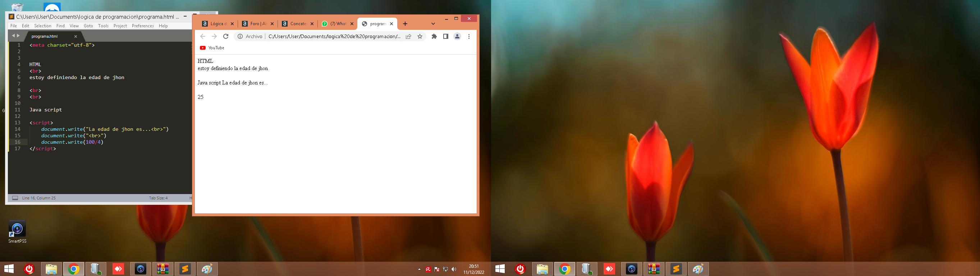The width and height of the screenshot is (980, 276).
Task: Click "Java script La edad de jhon es..." text
Action: point(233,83)
